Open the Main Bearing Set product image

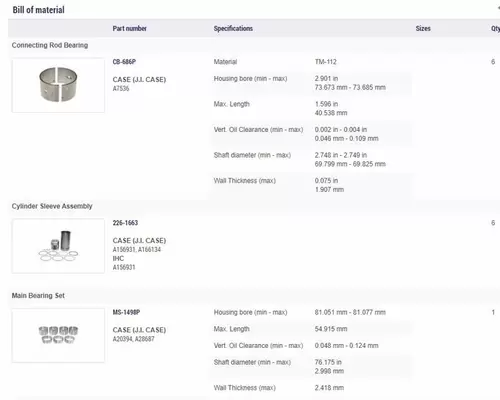pyautogui.click(x=58, y=335)
